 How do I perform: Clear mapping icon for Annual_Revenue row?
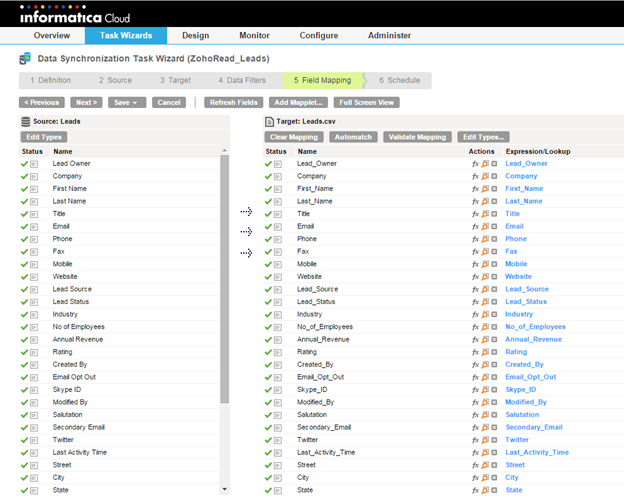point(494,340)
